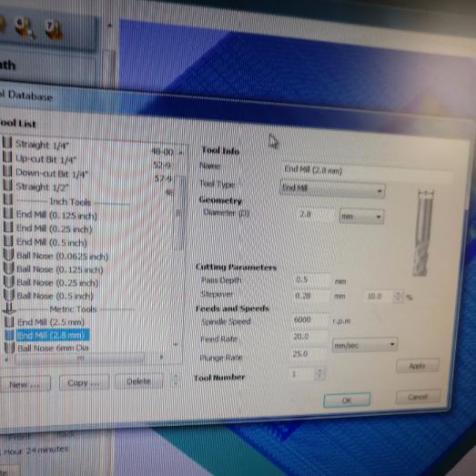Select Ball Nose (0.5 inch) entry
This screenshot has height=476, width=476.
pos(55,296)
